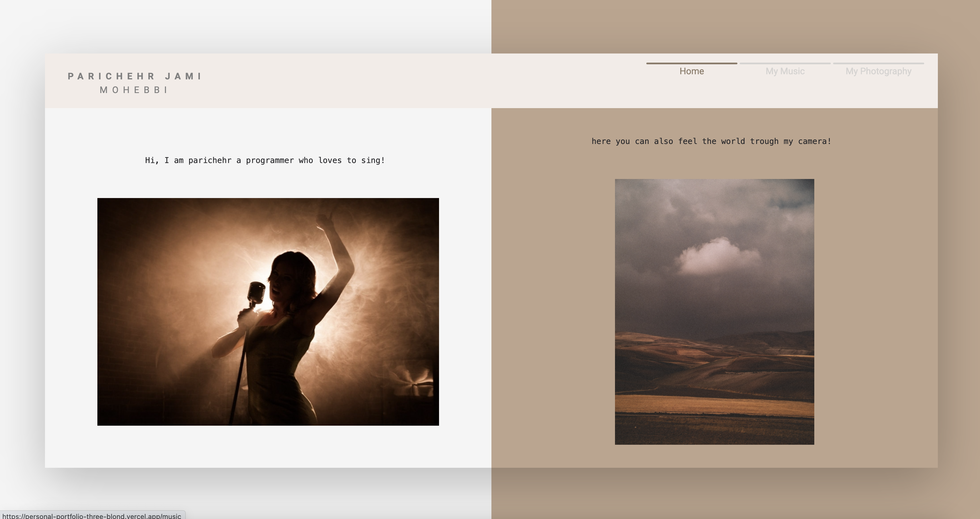Open the cloudy landscape photo

click(714, 311)
